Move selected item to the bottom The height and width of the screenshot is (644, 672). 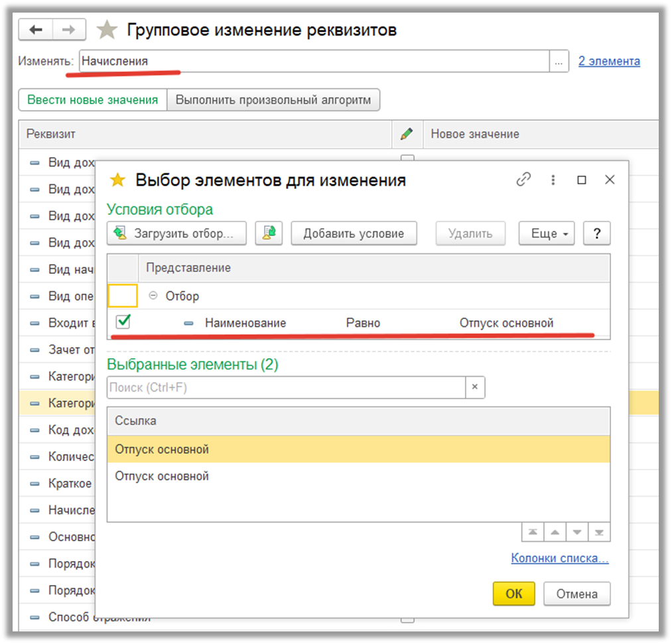point(599,532)
